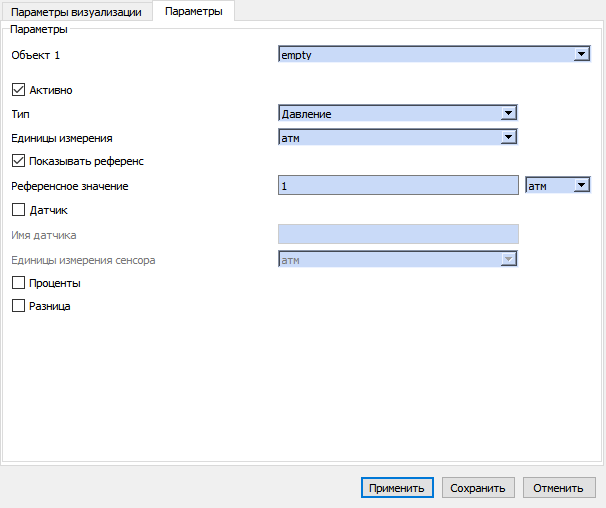The width and height of the screenshot is (606, 508).
Task: Enable the Датчик checkbox
Action: 18,210
